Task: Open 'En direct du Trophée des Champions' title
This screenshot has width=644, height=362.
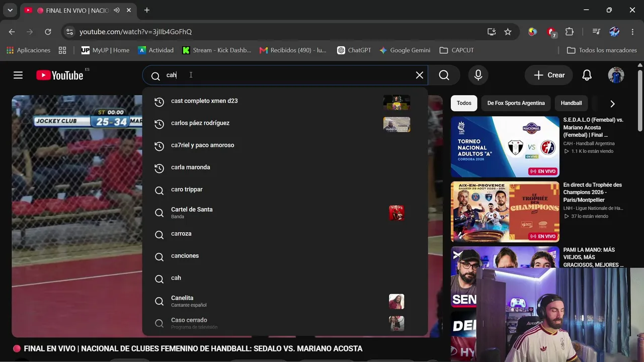Action: point(593,193)
